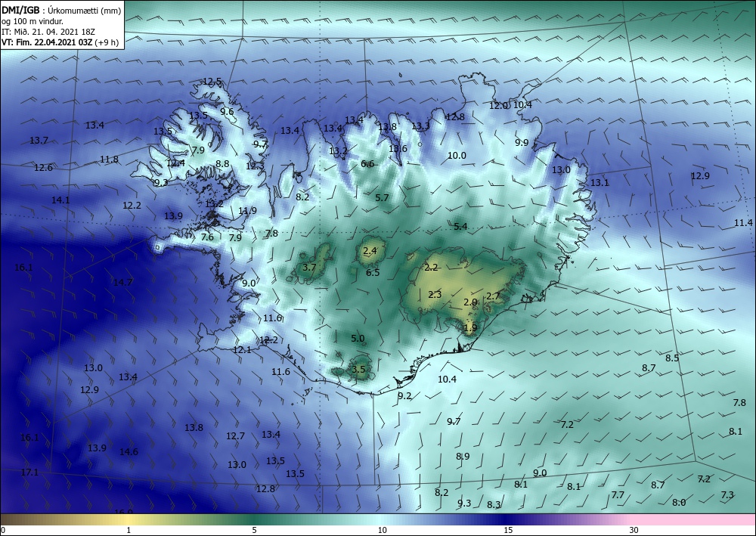Viewport: 756px width, 536px height.
Task: Click the '2.2' value on the ice cap
Action: (431, 268)
